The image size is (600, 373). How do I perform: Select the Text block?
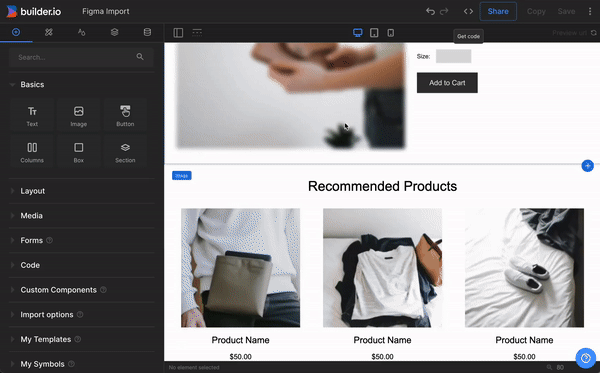click(x=32, y=116)
